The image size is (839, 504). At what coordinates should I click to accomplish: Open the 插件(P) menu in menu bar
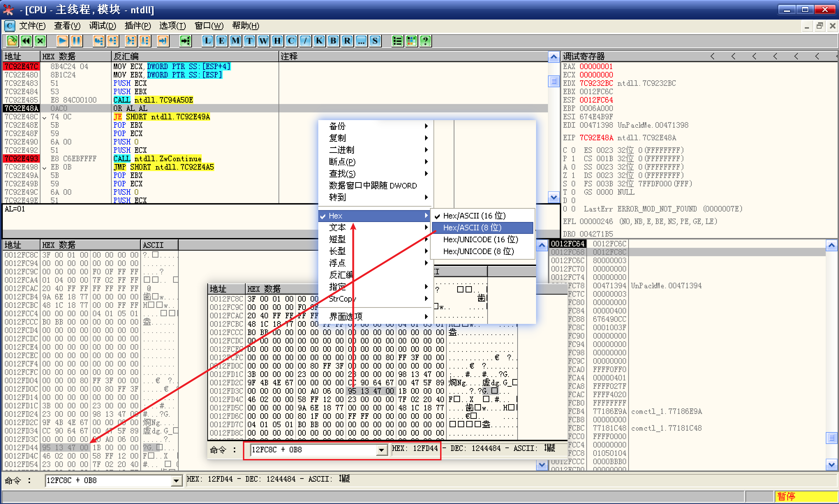coord(138,26)
